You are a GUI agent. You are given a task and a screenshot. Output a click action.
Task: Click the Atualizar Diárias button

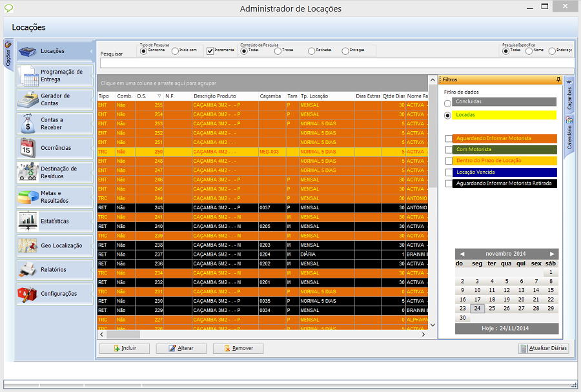pyautogui.click(x=544, y=348)
